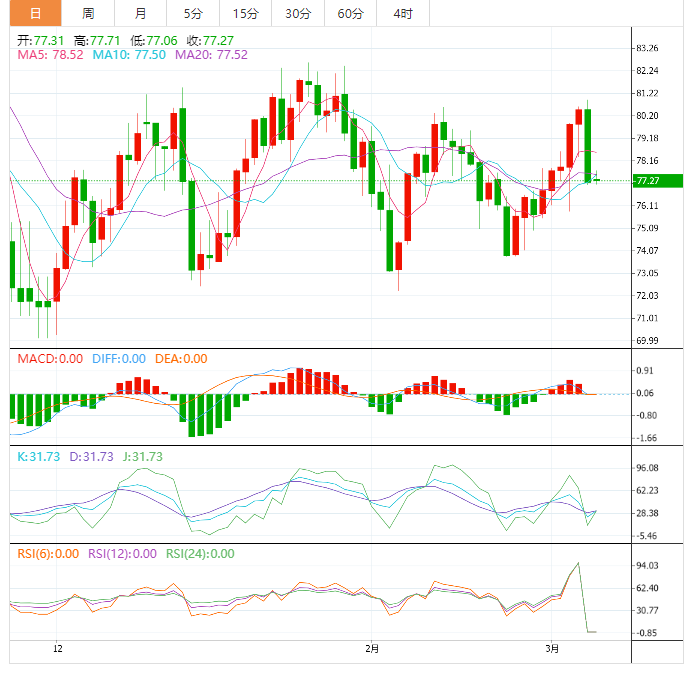
Task: Click the 开:77.31 open price value
Action: click(x=41, y=41)
